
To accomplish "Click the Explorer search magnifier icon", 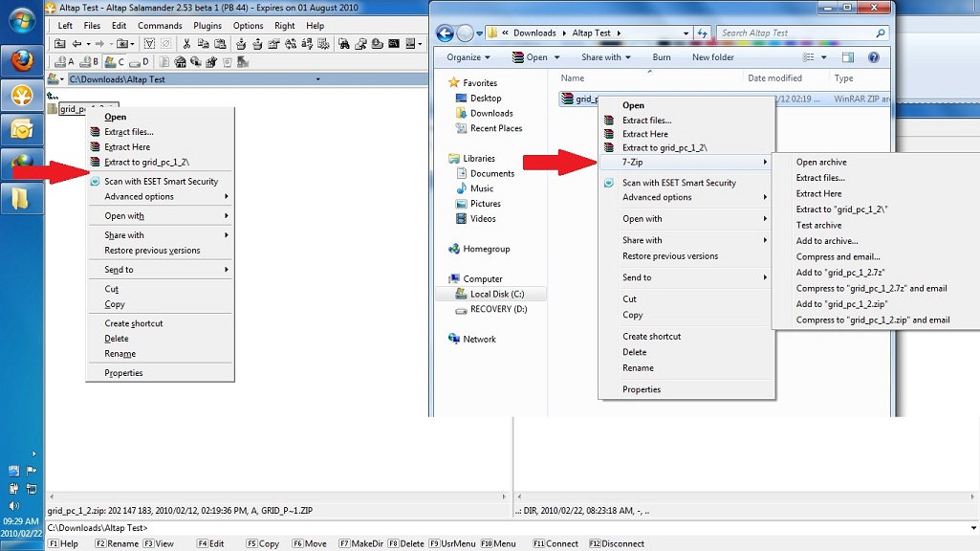I will coord(881,33).
